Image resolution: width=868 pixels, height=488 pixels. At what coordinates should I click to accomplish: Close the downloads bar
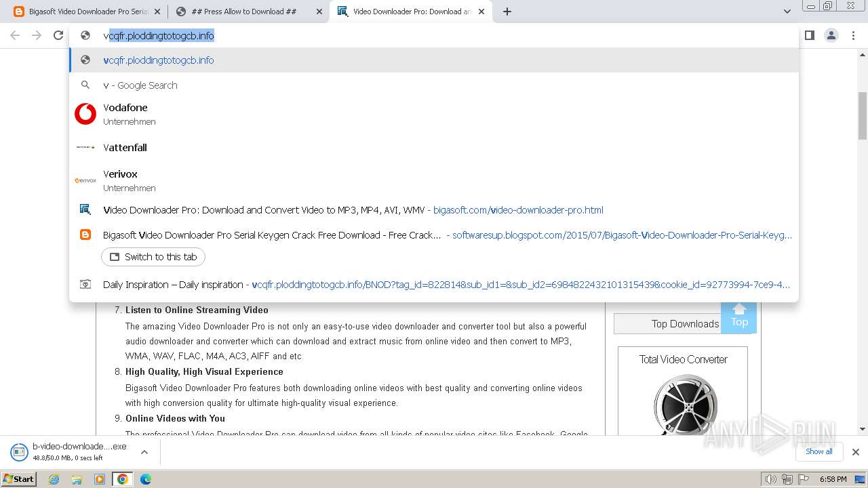[x=855, y=451]
